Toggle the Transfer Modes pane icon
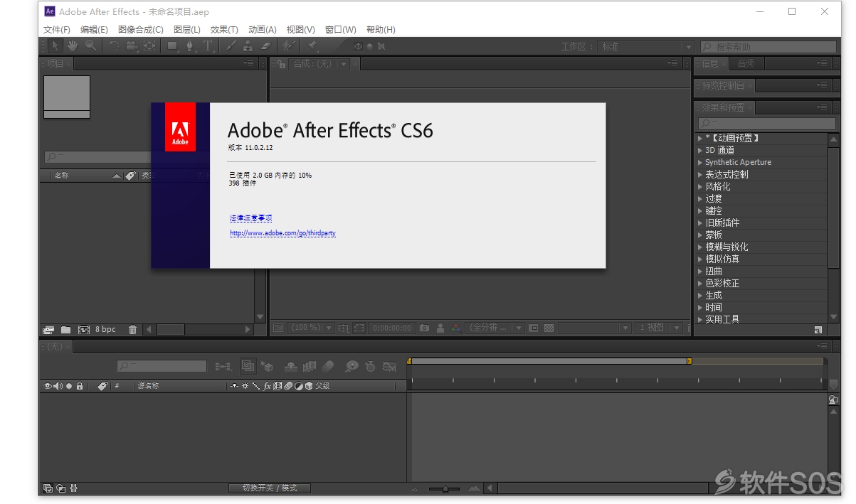 click(60, 488)
